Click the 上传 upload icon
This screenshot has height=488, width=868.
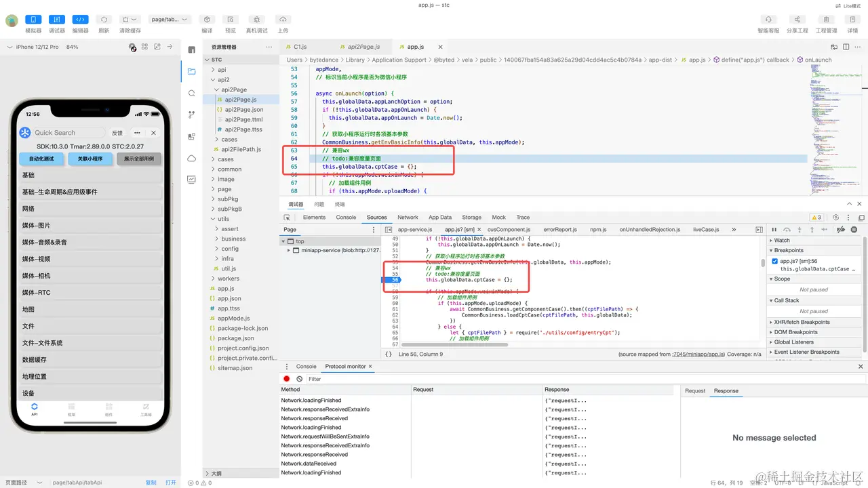pos(283,20)
